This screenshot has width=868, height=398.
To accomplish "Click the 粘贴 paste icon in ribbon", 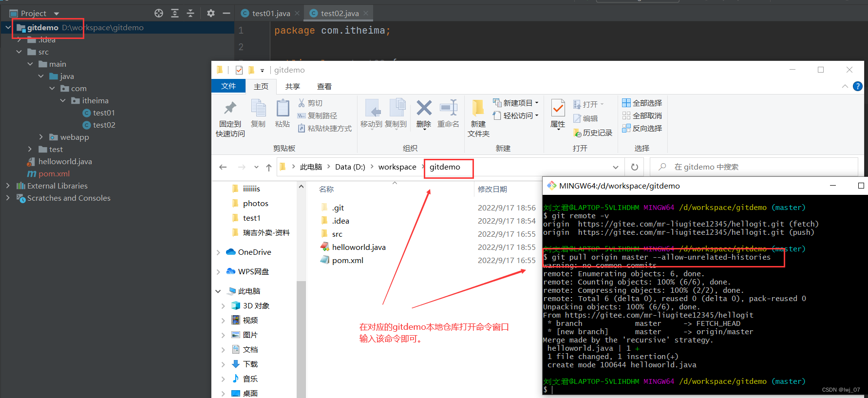I will [283, 108].
